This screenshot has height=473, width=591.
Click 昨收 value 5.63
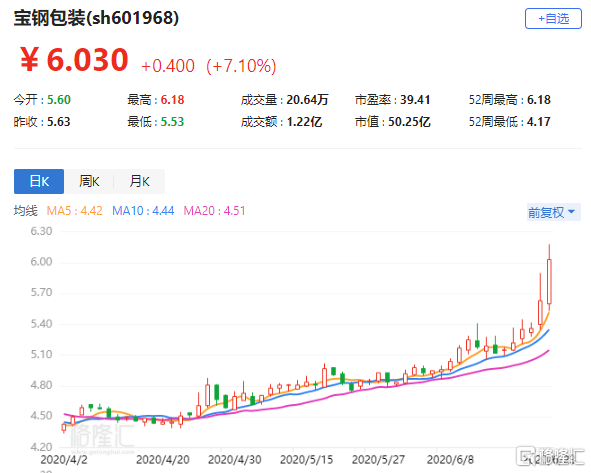click(x=59, y=122)
